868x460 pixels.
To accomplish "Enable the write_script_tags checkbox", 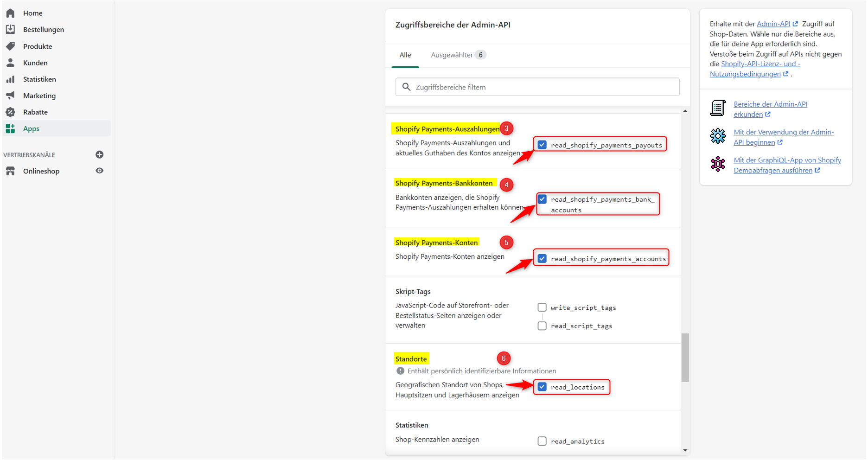I will [542, 307].
